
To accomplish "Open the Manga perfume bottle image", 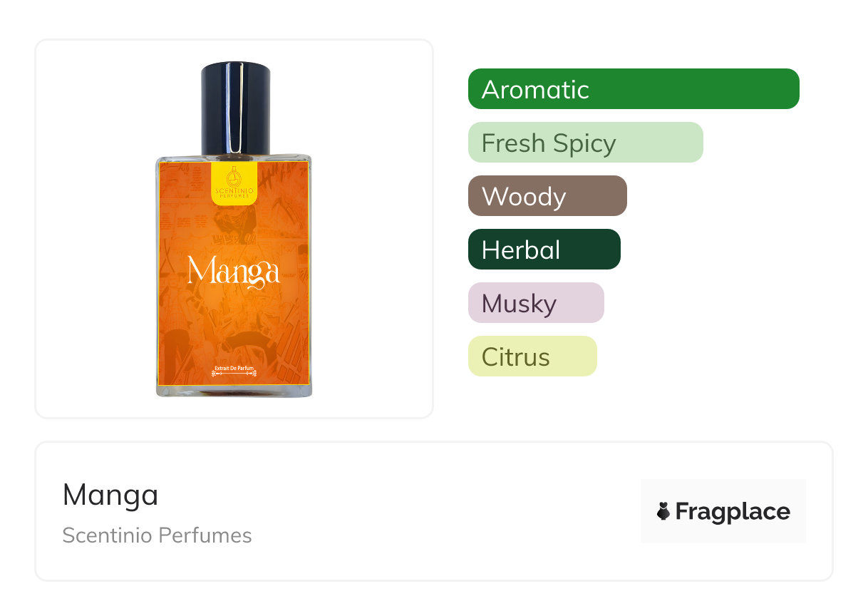I will 234,229.
